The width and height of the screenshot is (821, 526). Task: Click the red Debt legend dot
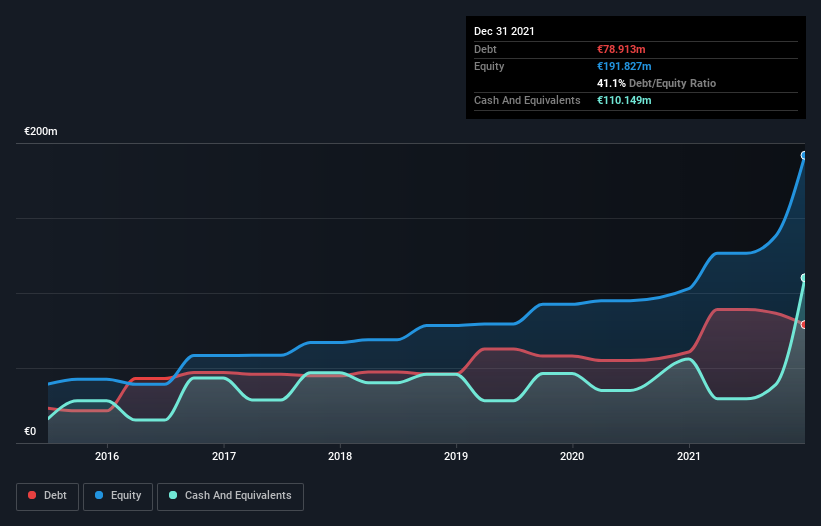32,495
